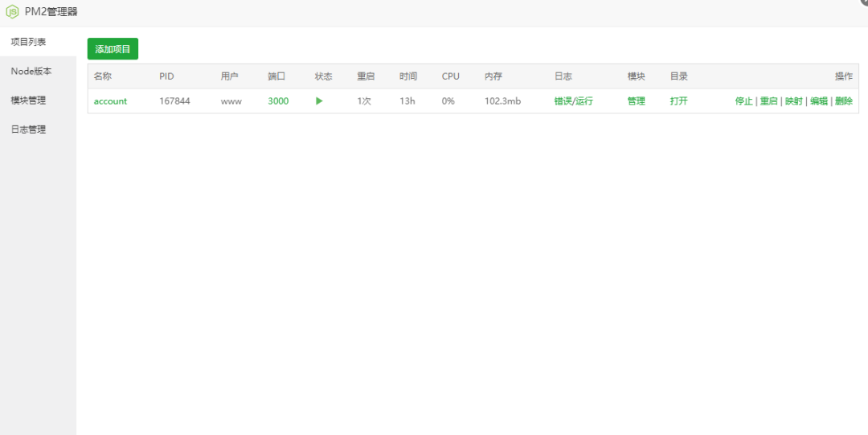
Task: Open the 模块管理 tab
Action: (x=39, y=101)
